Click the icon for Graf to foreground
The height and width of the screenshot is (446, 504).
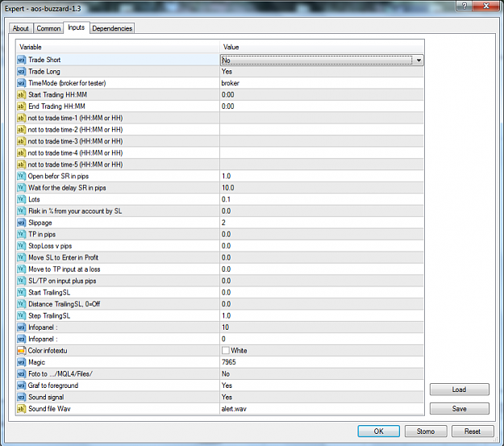(x=21, y=386)
